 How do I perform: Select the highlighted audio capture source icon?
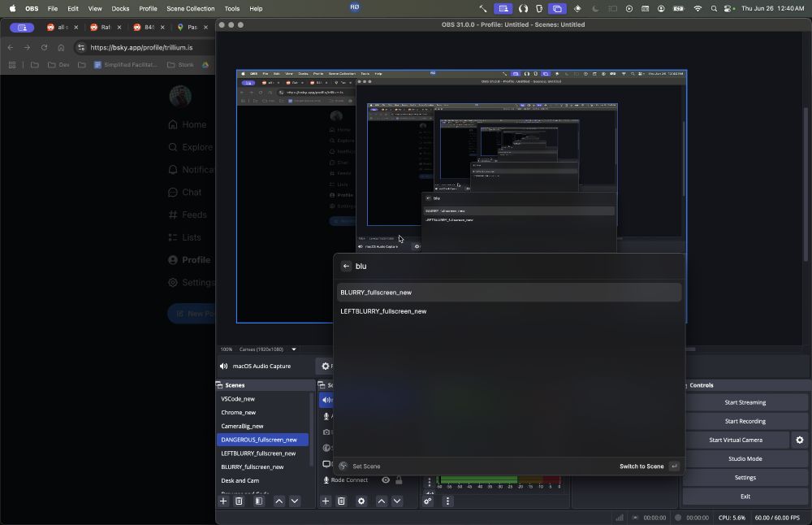point(326,400)
